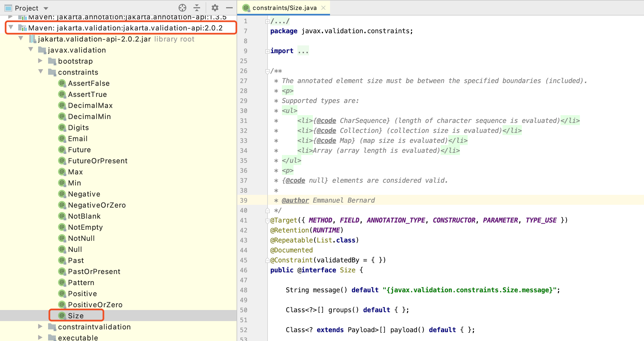Hide the Project tool window via minimize icon
The height and width of the screenshot is (341, 644).
pos(230,8)
